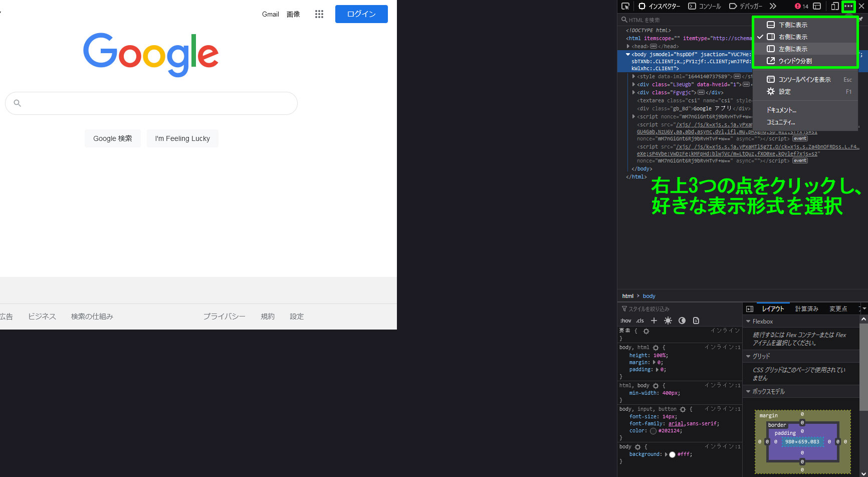
Task: Collapse the rules pane with the sidebar toggle icon
Action: [x=750, y=309]
